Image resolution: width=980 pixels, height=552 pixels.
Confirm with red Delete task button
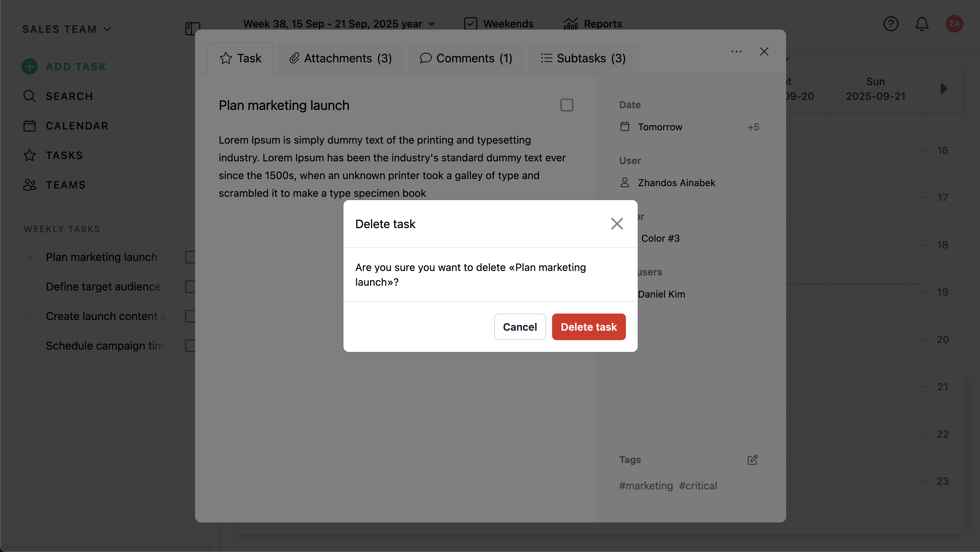[x=588, y=327]
